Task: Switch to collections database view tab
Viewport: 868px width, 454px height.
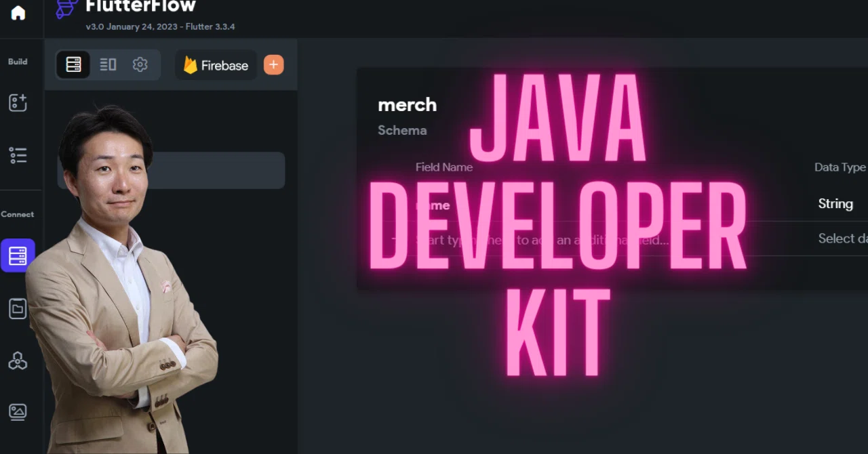Action: click(73, 65)
